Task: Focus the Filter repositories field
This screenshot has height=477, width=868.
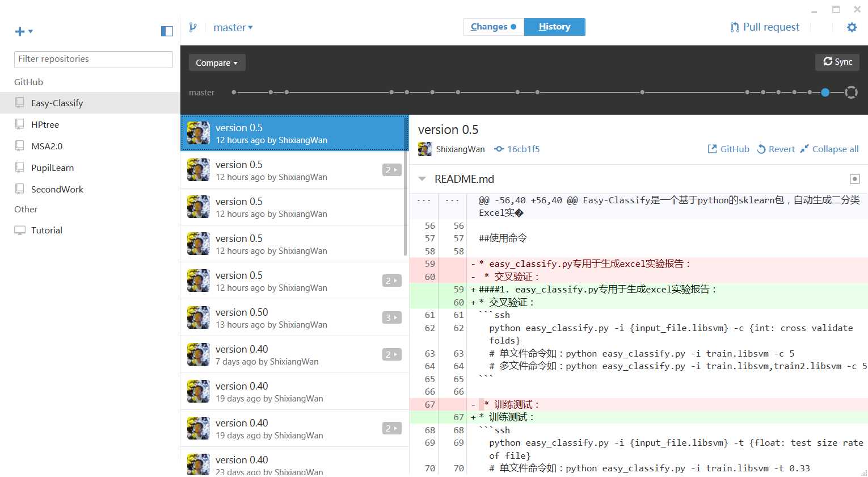Action: pos(94,59)
